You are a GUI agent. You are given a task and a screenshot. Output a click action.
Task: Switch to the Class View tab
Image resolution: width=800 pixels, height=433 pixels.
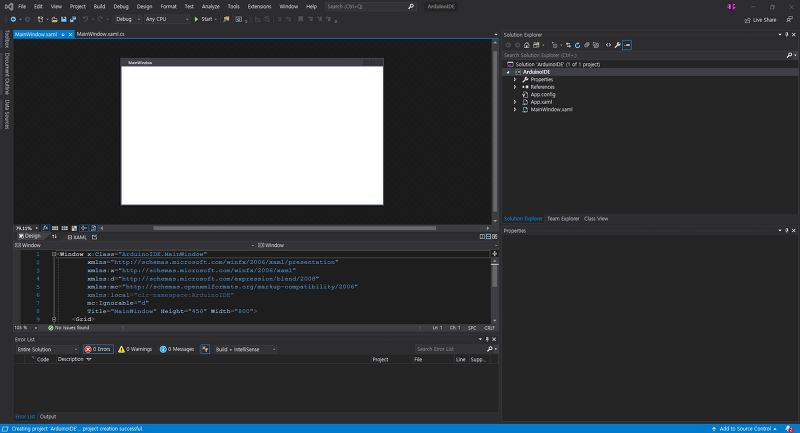[596, 219]
